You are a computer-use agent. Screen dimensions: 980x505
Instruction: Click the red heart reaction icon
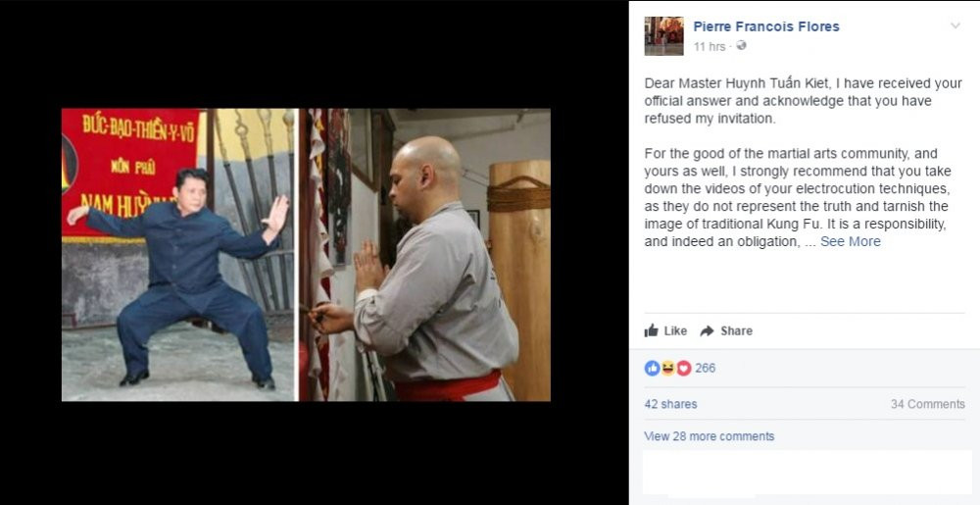click(x=684, y=368)
